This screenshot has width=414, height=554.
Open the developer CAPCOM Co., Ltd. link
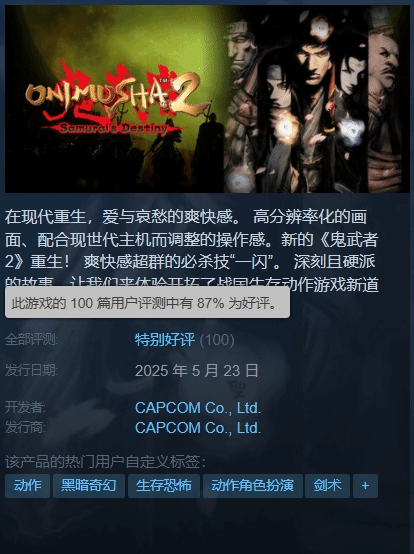[198, 408]
